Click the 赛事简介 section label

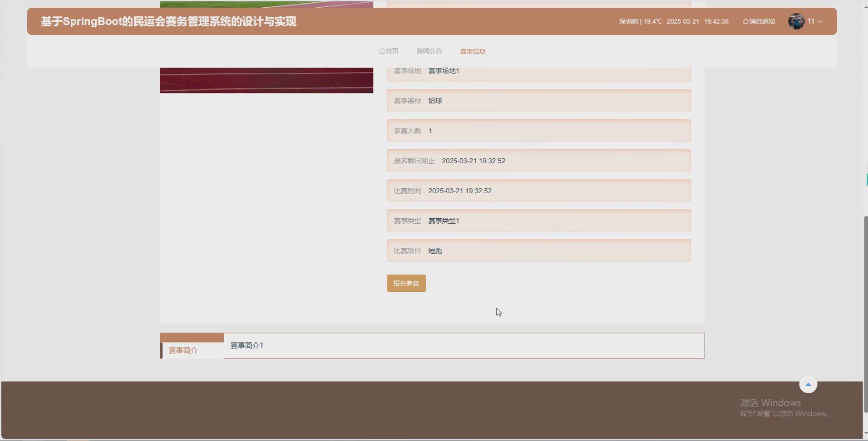point(183,350)
